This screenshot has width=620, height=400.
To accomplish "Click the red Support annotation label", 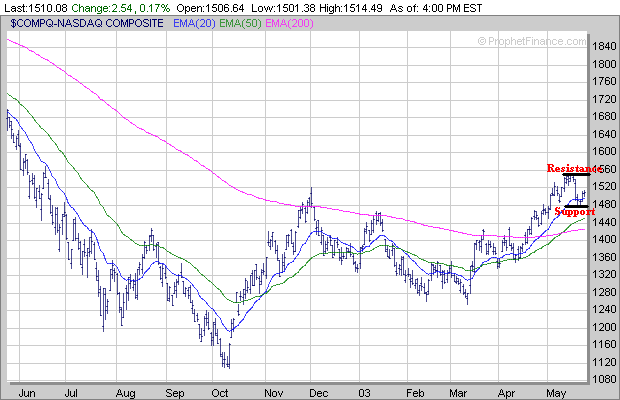I will click(575, 212).
